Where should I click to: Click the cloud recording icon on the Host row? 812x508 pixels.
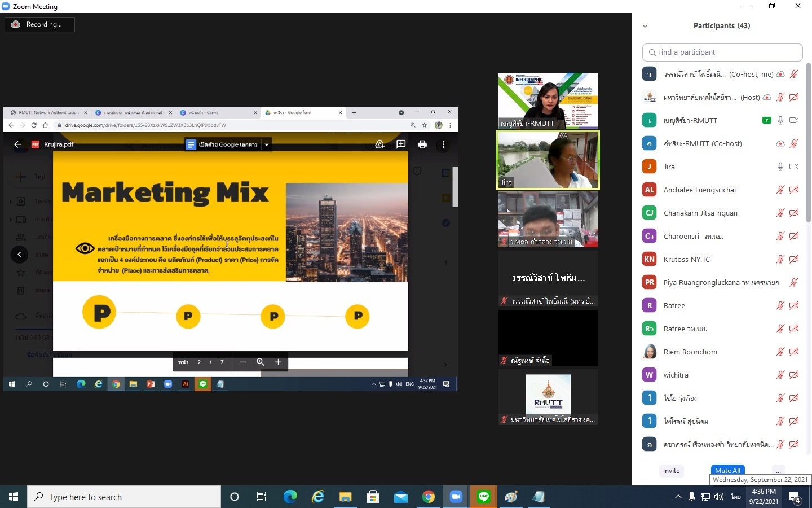(767, 98)
